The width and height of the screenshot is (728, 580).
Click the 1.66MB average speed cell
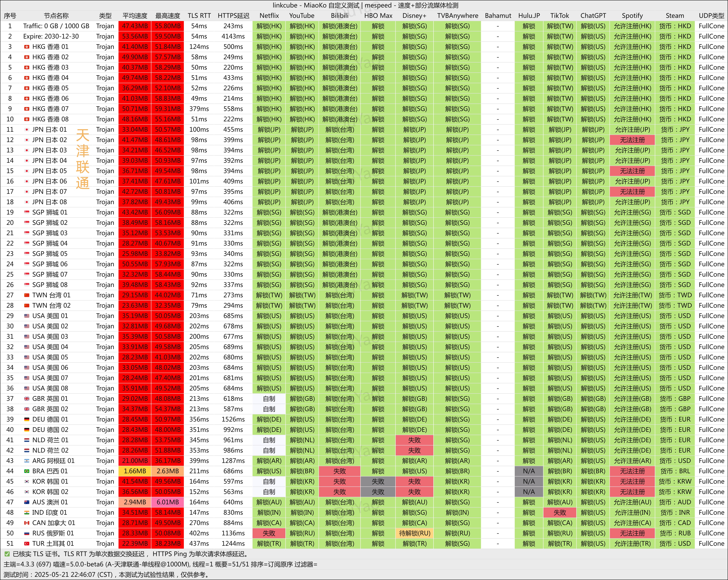(135, 471)
